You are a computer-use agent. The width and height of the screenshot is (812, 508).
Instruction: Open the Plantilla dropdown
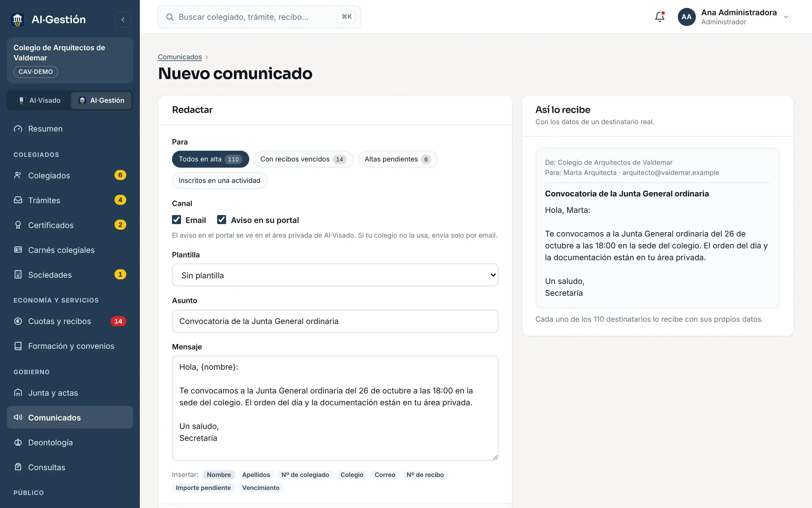pos(335,275)
